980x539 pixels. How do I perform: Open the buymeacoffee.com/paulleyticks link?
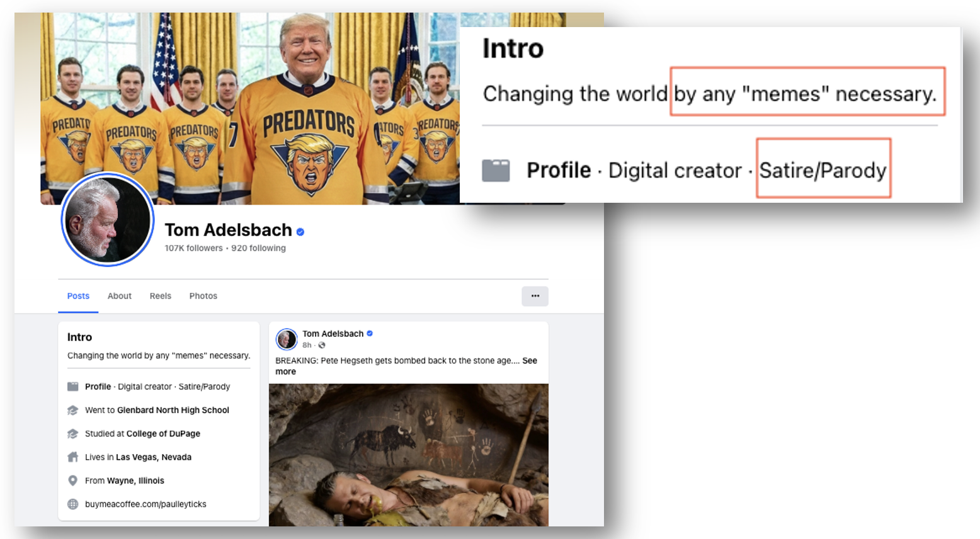(145, 504)
